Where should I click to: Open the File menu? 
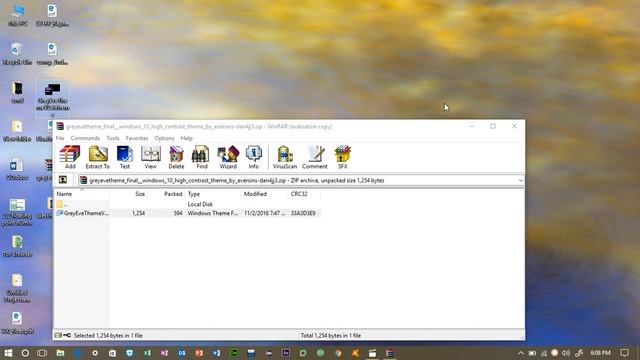[x=60, y=138]
